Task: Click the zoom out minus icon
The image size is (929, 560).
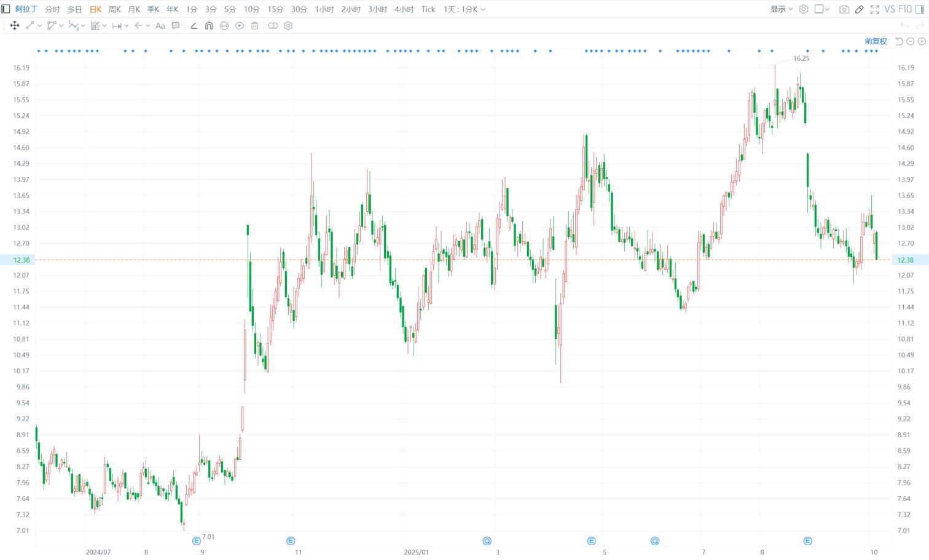Action: point(911,41)
